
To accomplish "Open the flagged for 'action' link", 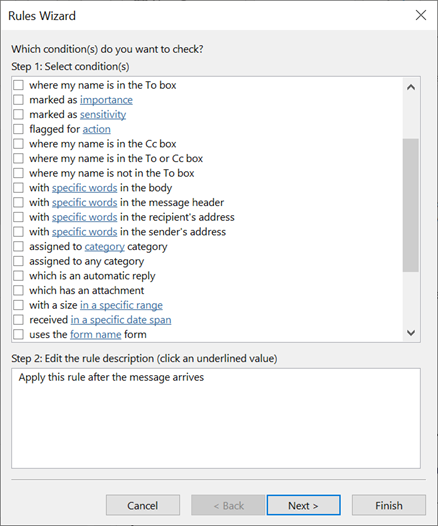I will click(97, 129).
